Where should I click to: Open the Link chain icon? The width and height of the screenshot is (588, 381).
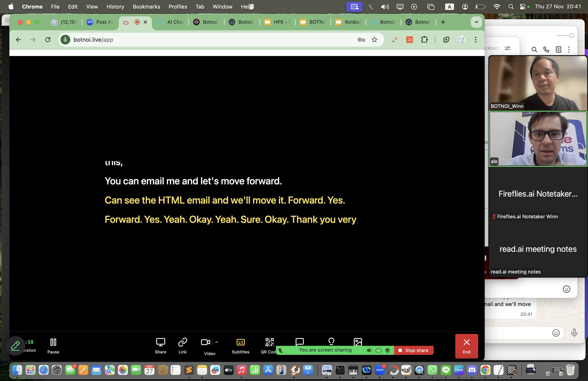(x=183, y=342)
